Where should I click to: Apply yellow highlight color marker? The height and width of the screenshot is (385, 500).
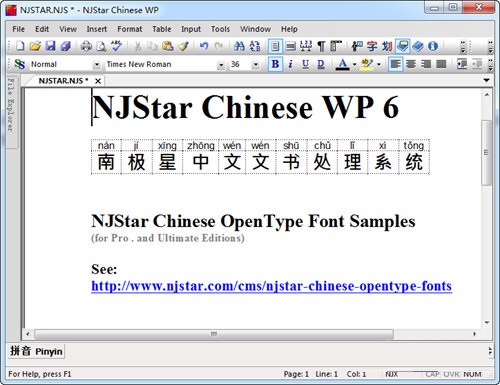[x=367, y=64]
